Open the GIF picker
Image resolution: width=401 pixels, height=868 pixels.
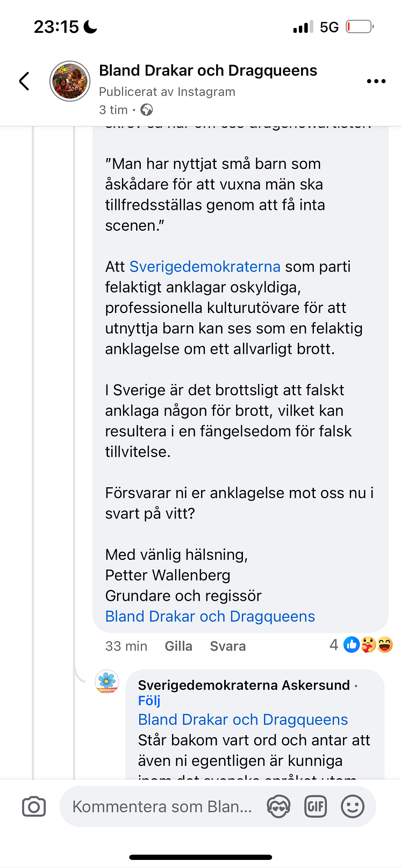(316, 807)
